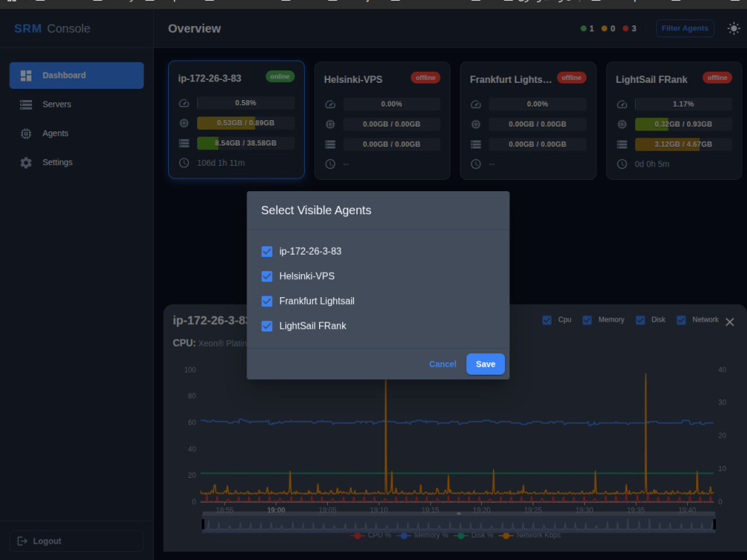Click the offline badge on Helsinki-VPS

[x=426, y=78]
